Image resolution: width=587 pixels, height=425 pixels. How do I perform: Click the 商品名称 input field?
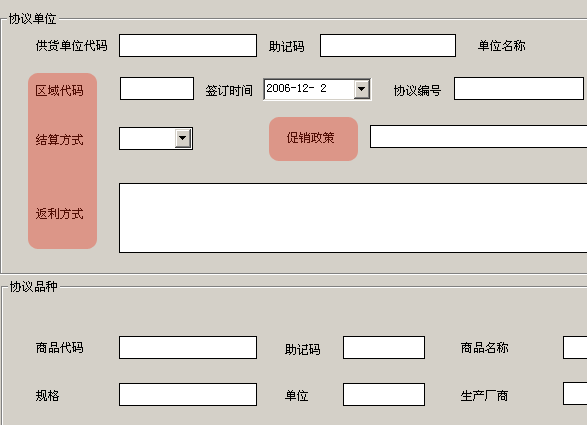[575, 347]
